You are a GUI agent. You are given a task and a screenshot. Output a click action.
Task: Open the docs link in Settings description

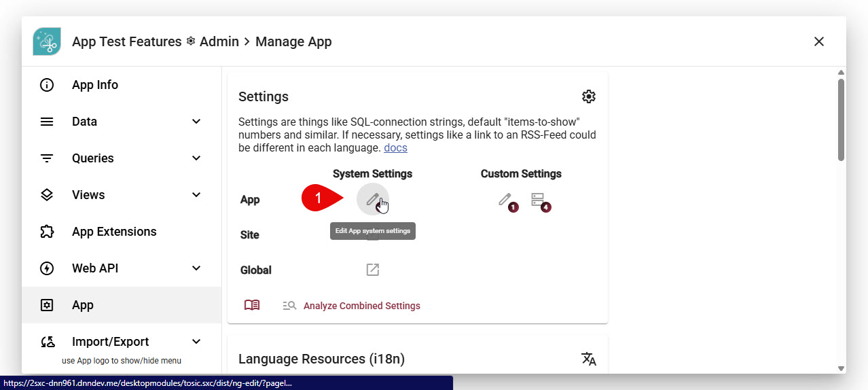tap(395, 147)
